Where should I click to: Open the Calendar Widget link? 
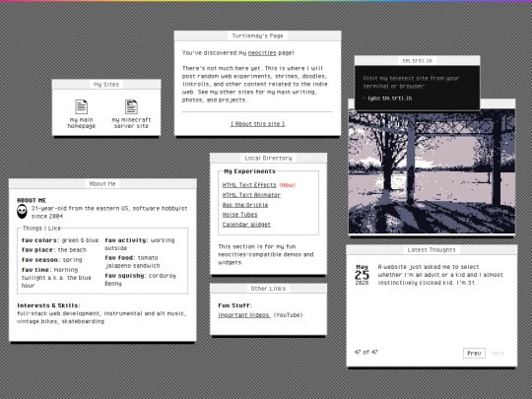246,225
